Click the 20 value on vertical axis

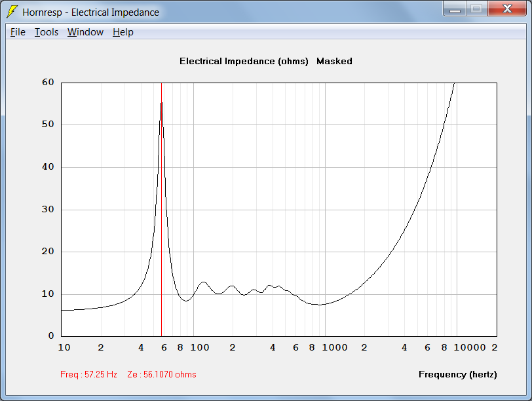click(x=48, y=251)
